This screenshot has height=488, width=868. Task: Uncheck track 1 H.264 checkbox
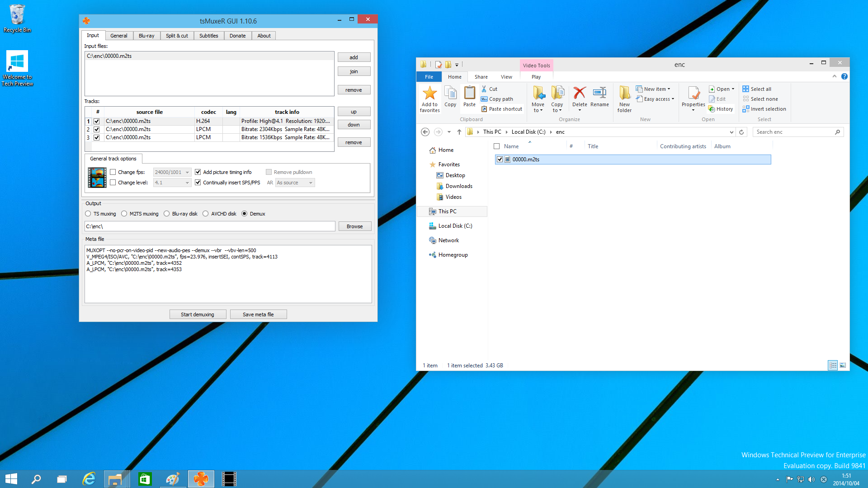96,121
